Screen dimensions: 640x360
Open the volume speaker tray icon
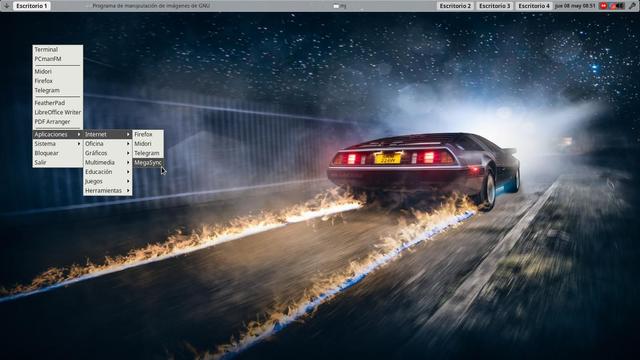click(619, 6)
